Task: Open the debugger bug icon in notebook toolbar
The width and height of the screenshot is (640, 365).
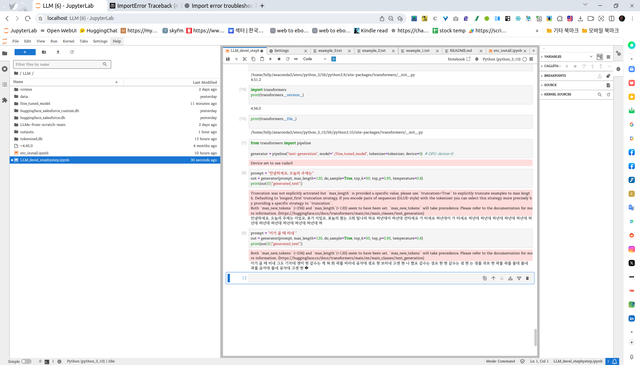Action: pos(476,59)
